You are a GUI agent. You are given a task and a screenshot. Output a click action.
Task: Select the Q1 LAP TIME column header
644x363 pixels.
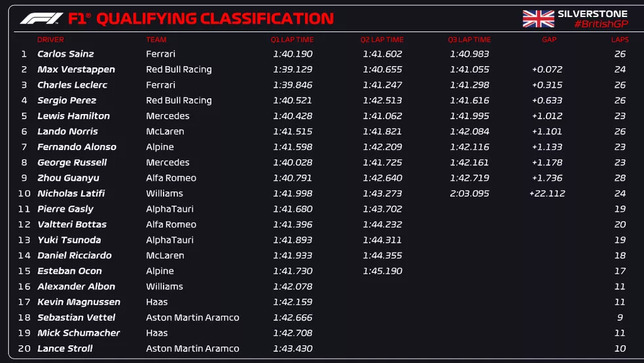(x=293, y=39)
